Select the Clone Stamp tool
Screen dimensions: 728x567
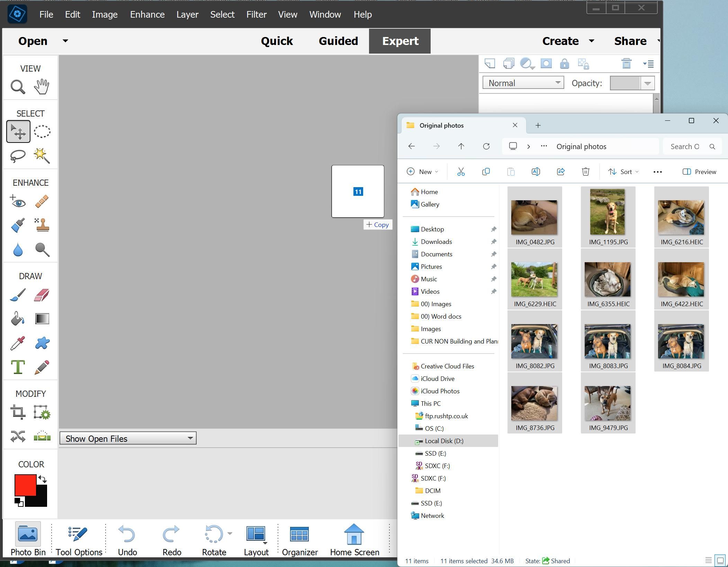click(x=42, y=225)
